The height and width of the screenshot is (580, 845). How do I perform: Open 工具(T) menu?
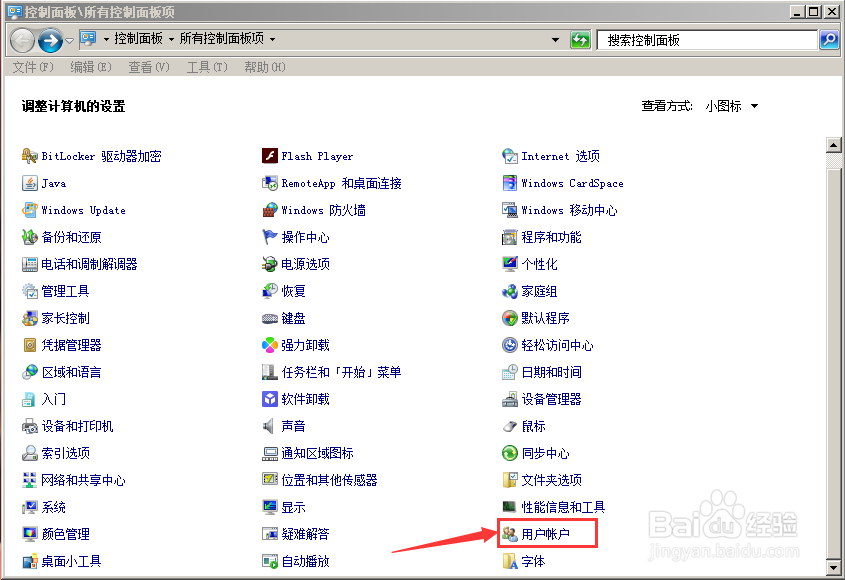tap(207, 67)
